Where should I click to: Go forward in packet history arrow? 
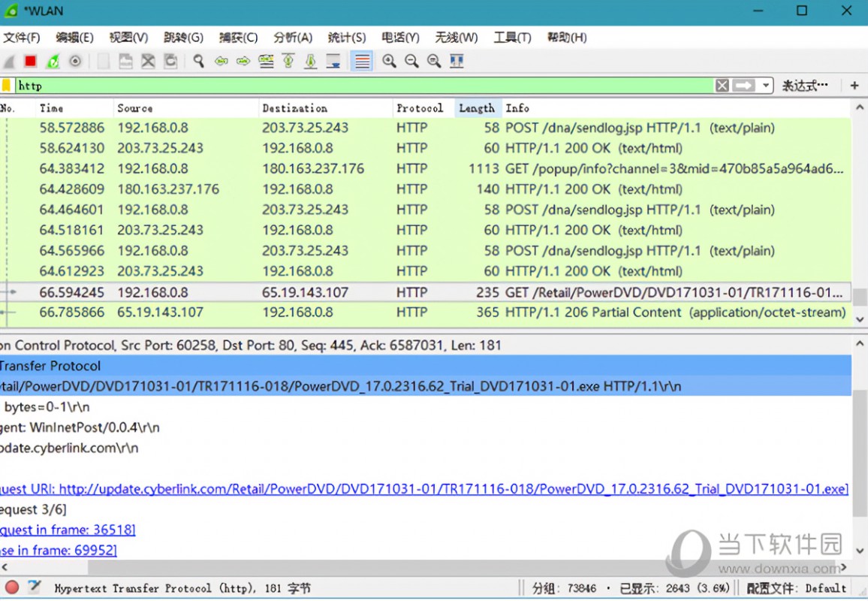pyautogui.click(x=243, y=62)
